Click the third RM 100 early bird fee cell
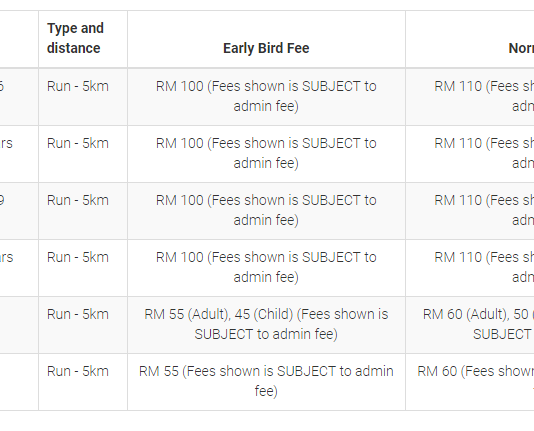 tap(266, 211)
